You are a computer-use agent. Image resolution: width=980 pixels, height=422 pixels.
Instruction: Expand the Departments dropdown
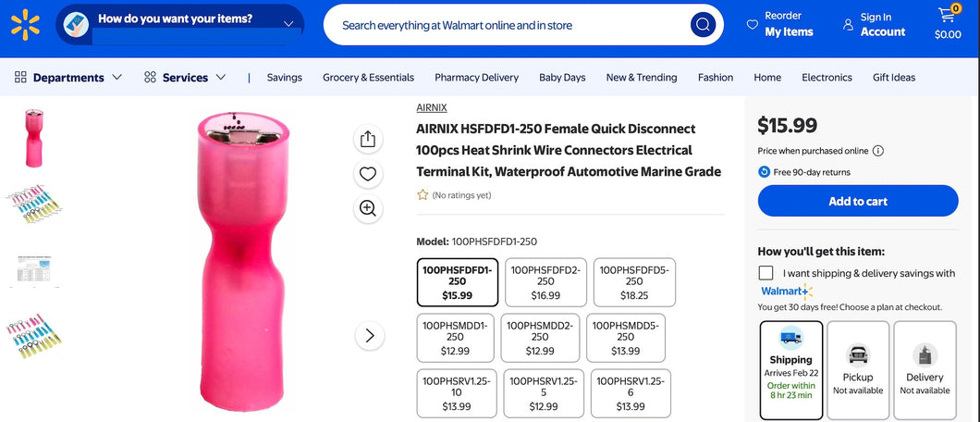(68, 78)
